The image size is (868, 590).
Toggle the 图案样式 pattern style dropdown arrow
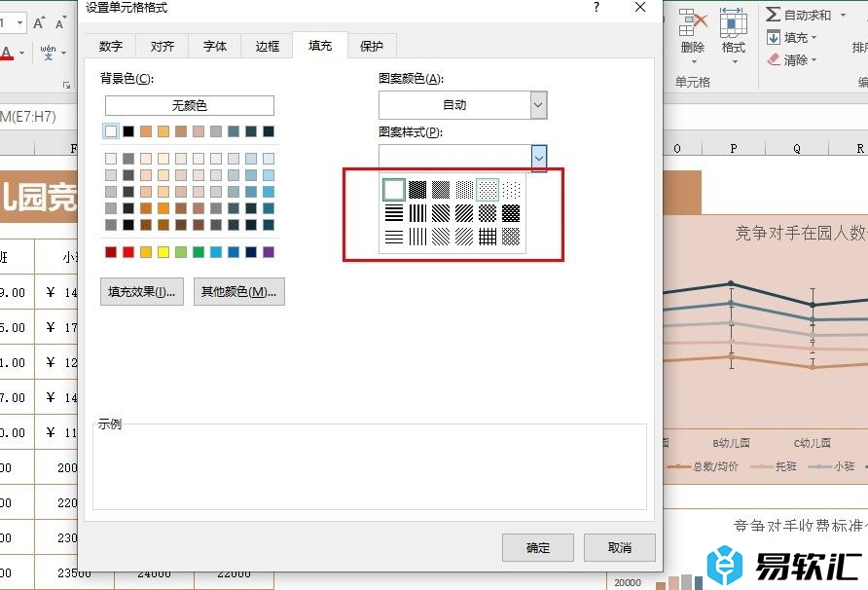click(x=539, y=159)
